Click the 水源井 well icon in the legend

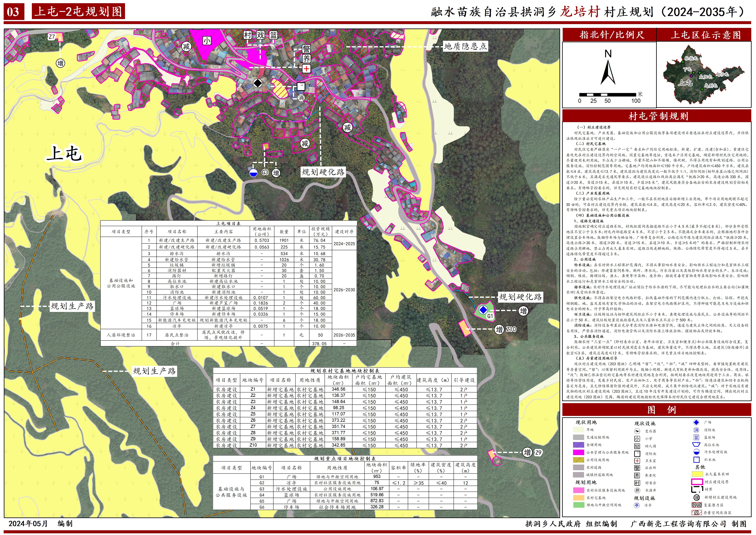click(x=637, y=490)
